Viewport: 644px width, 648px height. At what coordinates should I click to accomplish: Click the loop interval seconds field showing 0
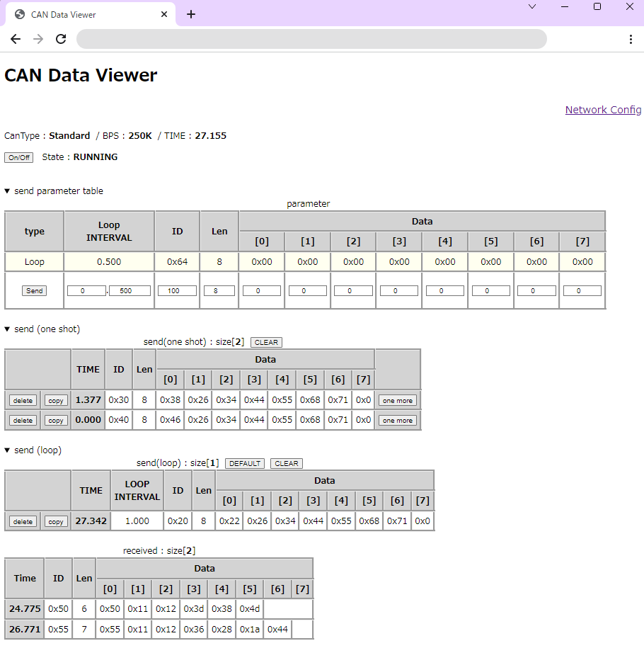[x=86, y=291]
